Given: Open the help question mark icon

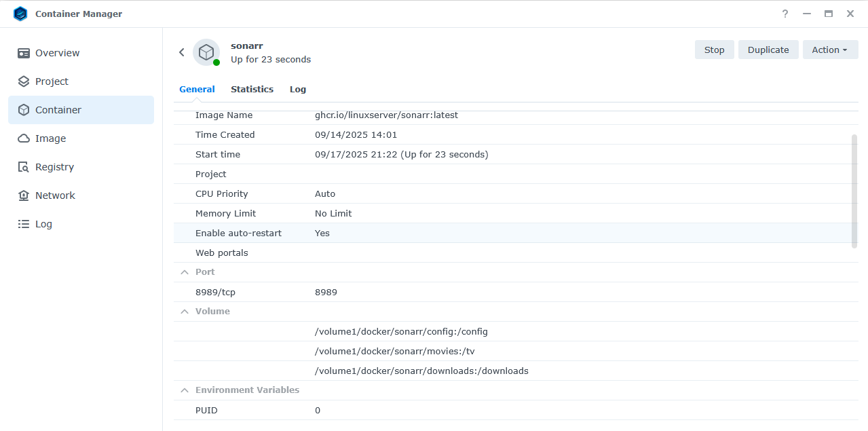Looking at the screenshot, I should click(x=785, y=14).
